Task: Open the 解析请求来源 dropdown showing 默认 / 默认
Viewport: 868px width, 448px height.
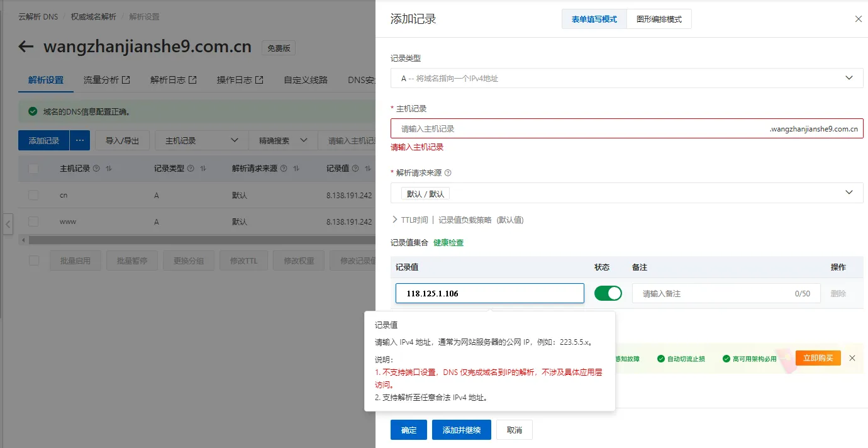Action: coord(626,193)
